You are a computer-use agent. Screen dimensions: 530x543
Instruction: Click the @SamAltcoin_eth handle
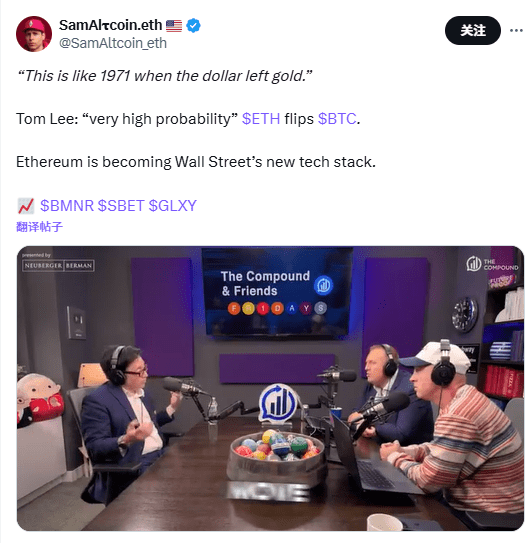(x=113, y=43)
